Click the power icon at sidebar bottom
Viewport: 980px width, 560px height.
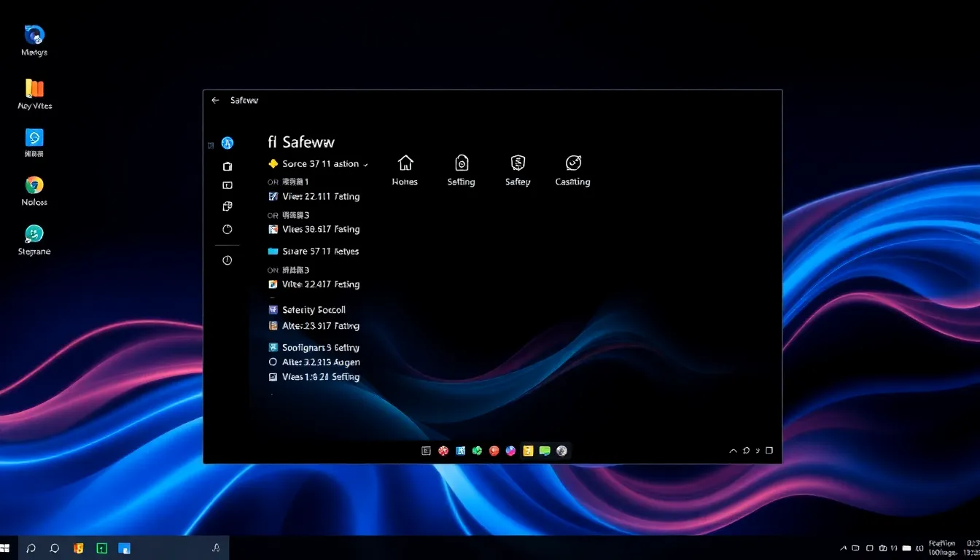point(227,260)
